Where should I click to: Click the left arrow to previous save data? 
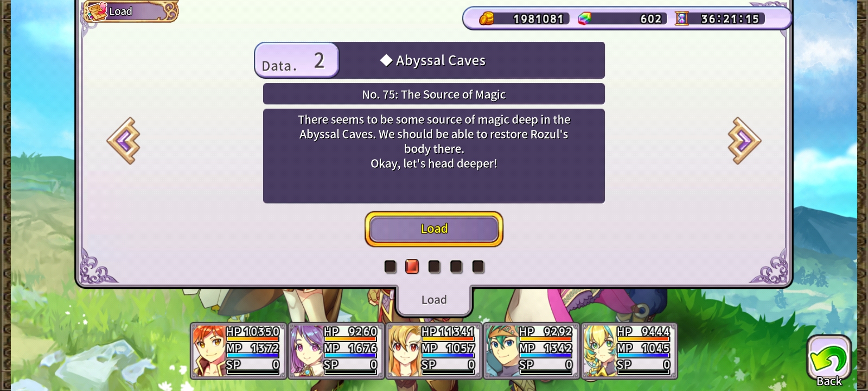pos(124,141)
